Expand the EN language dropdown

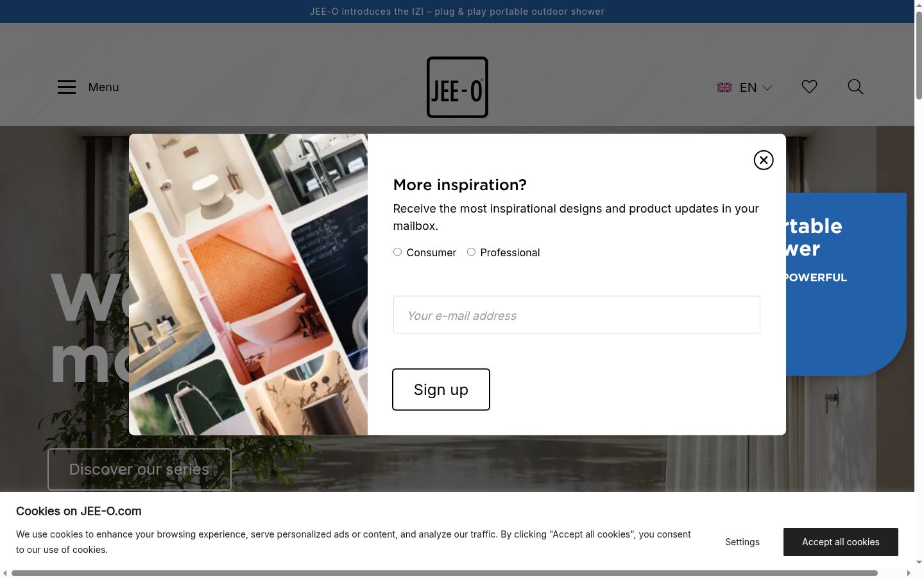[756, 87]
